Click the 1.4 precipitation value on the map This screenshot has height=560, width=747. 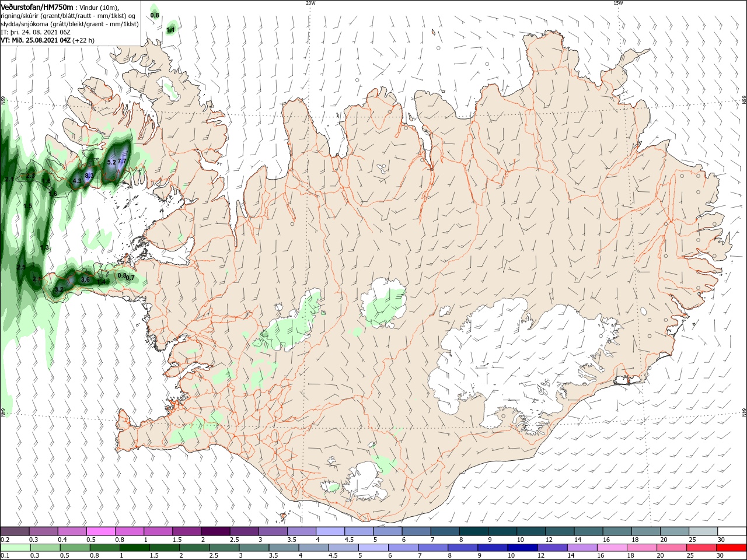point(102,282)
